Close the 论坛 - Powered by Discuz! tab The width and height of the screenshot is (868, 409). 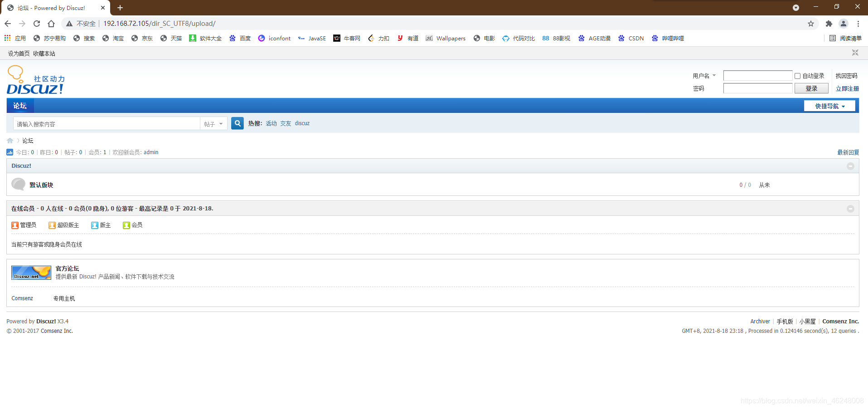point(103,8)
